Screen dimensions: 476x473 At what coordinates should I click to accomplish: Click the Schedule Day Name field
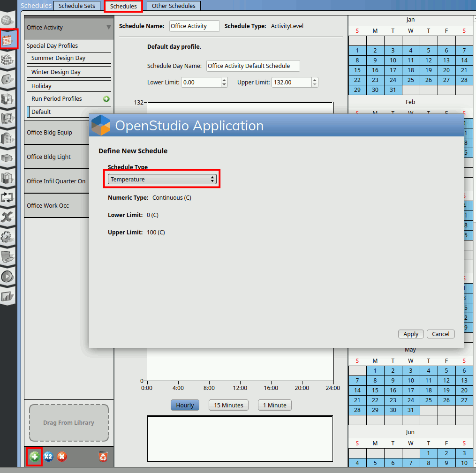point(253,66)
